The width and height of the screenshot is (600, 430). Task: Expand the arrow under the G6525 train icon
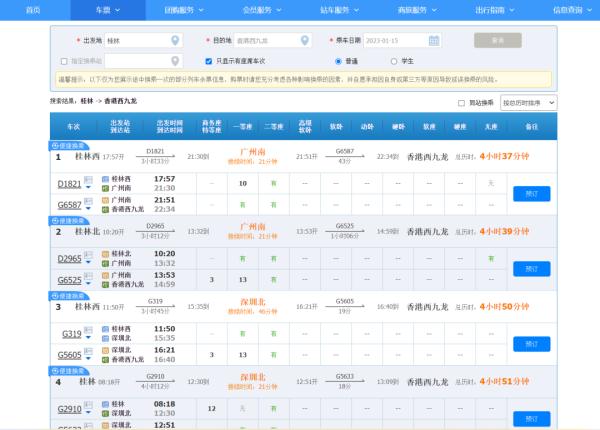point(88,283)
